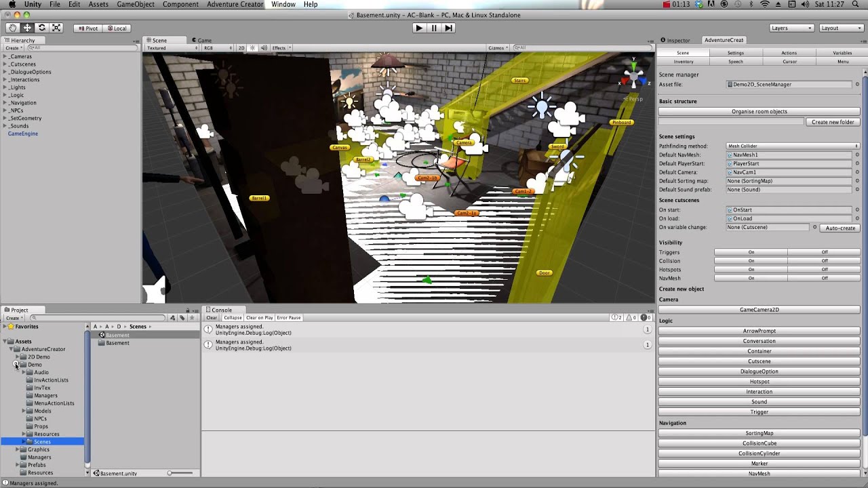This screenshot has height=488, width=868.
Task: Click the Auto-create button
Action: tap(840, 228)
